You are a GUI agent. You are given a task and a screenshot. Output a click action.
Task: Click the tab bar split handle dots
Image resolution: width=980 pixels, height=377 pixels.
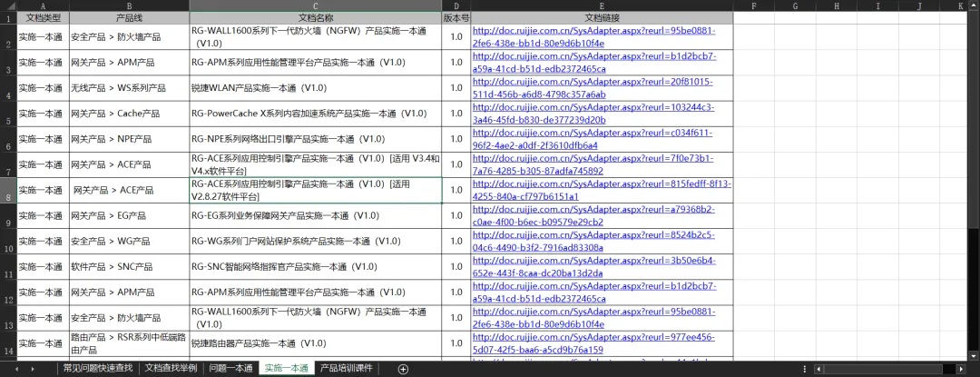[804, 369]
